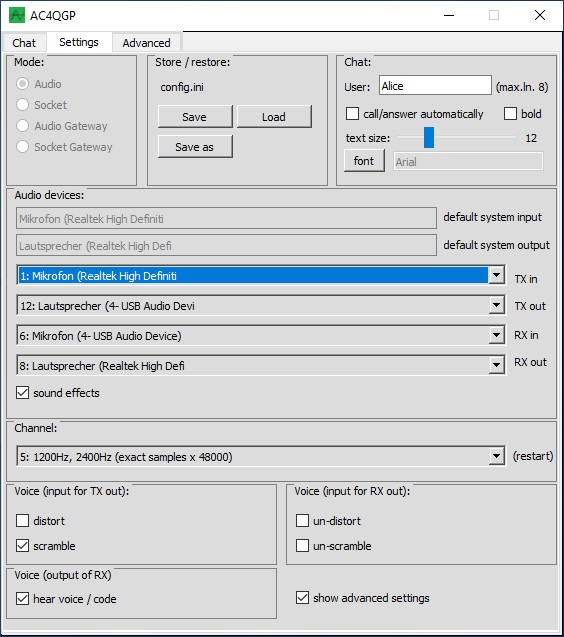The width and height of the screenshot is (564, 637).
Task: Enable call/answer automatically checkbox
Action: 352,113
